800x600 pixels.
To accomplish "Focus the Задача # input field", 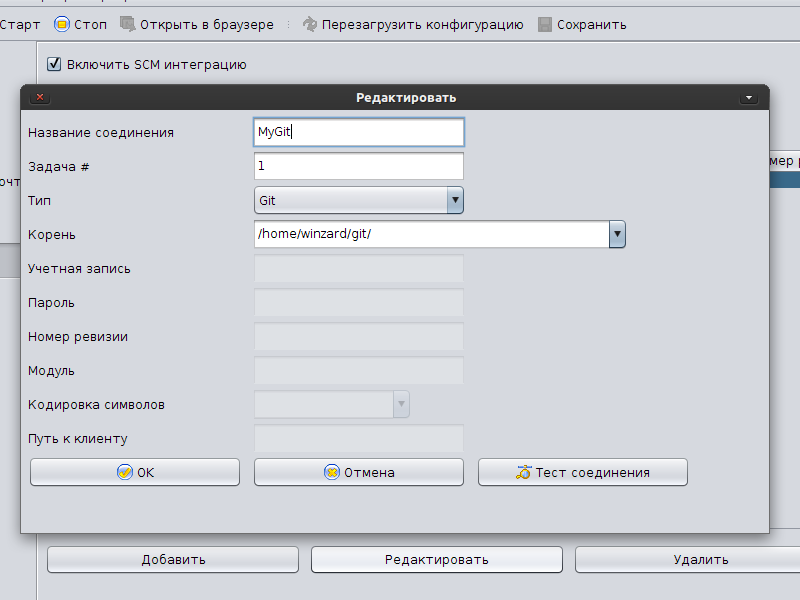I will [x=359, y=166].
